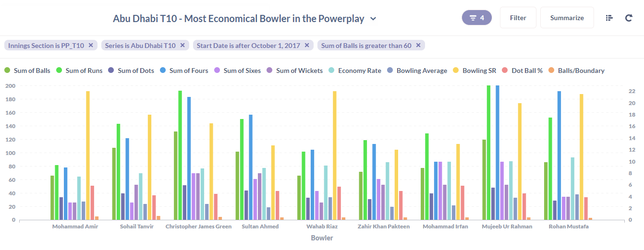The image size is (644, 250).
Task: Edit the Start Date is after October 1, 2017 filter
Action: 248,46
